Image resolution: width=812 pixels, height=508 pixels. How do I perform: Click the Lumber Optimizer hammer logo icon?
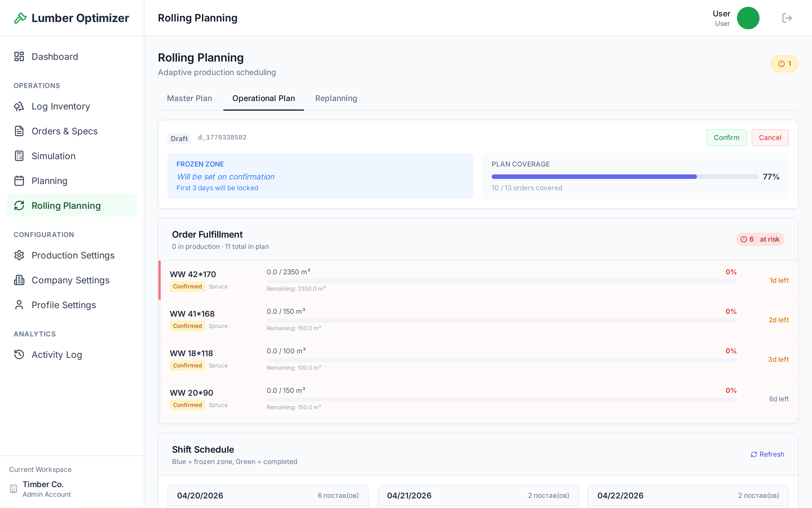[20, 18]
